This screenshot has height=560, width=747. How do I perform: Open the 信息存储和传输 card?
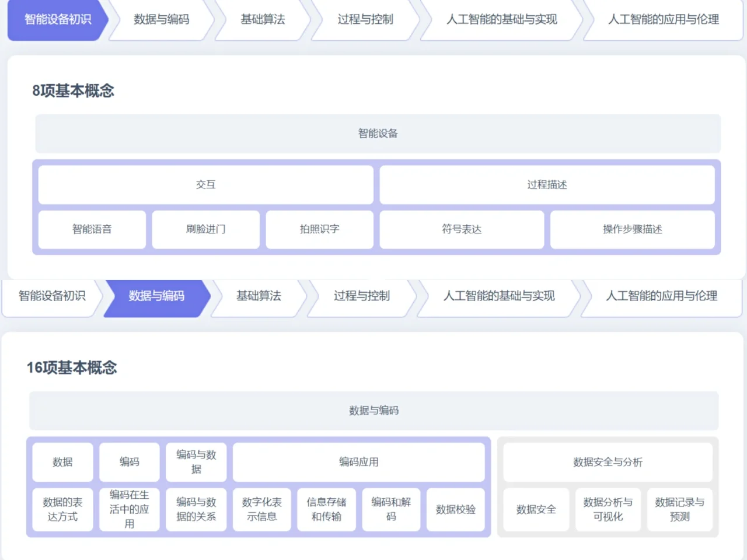pos(327,509)
